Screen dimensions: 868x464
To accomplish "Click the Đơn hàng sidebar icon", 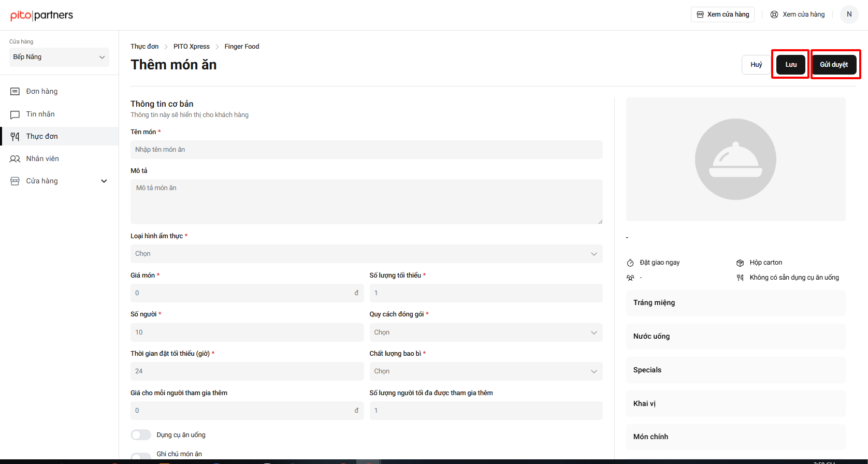I will 15,92.
